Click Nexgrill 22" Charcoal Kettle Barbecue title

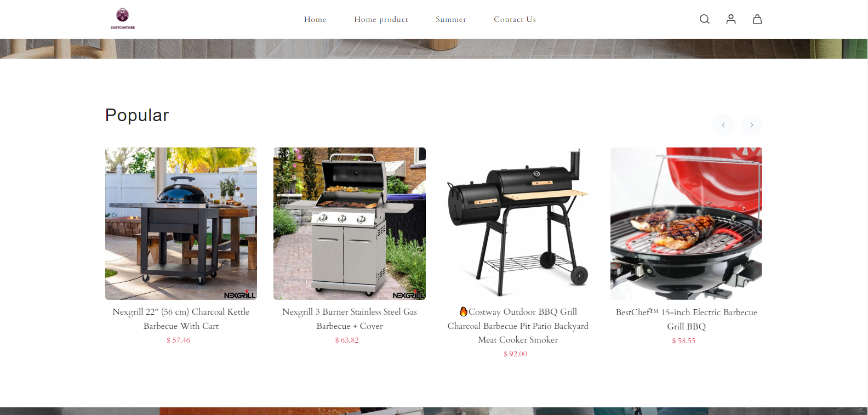[181, 319]
